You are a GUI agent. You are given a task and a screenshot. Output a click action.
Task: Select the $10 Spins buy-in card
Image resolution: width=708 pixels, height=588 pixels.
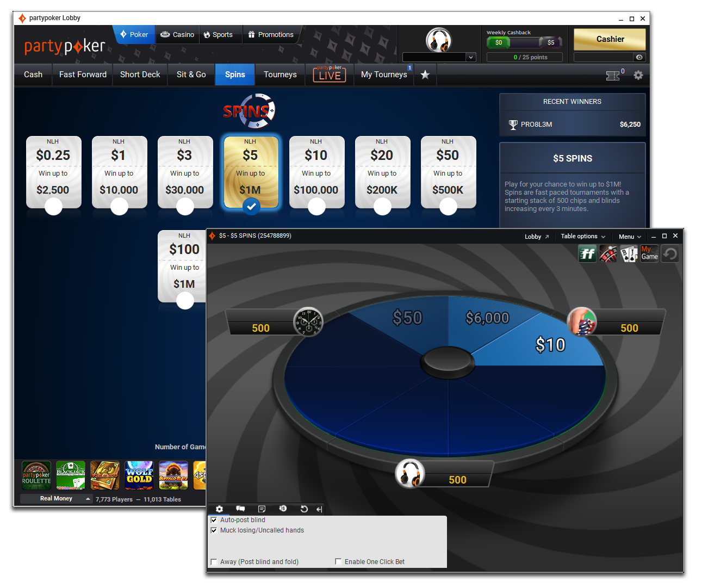point(316,172)
